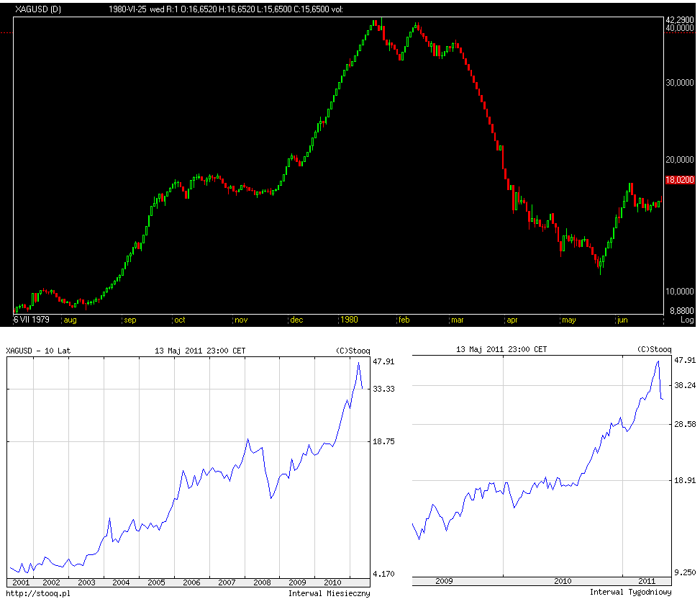Click the aug month marker
Viewport: 700px width, 599px height.
tap(70, 320)
